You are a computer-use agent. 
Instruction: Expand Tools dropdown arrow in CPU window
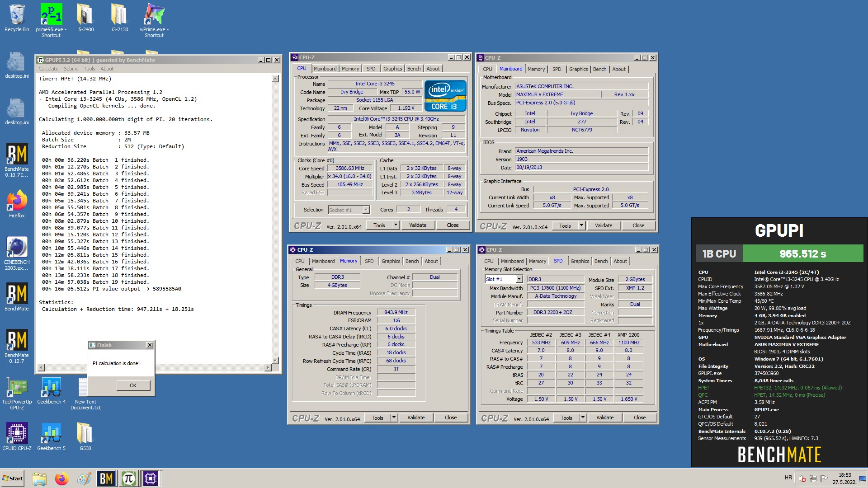[x=396, y=225]
